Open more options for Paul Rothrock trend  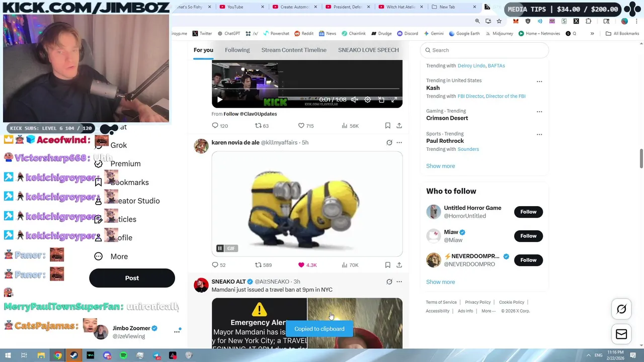(539, 135)
